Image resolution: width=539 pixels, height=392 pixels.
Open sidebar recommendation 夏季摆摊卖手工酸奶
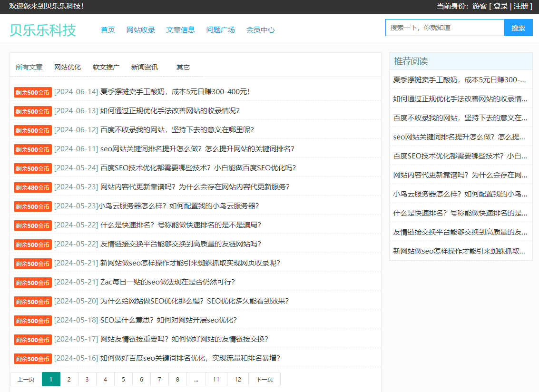(x=460, y=80)
